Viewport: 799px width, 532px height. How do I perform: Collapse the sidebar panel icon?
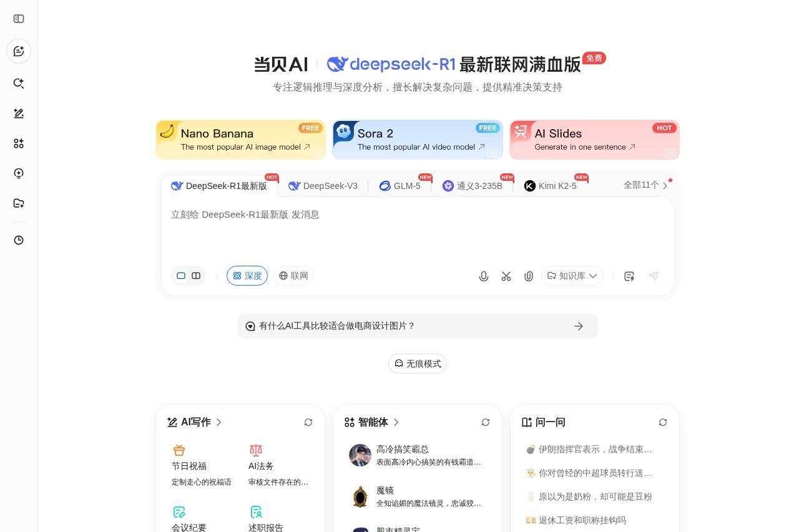19,19
